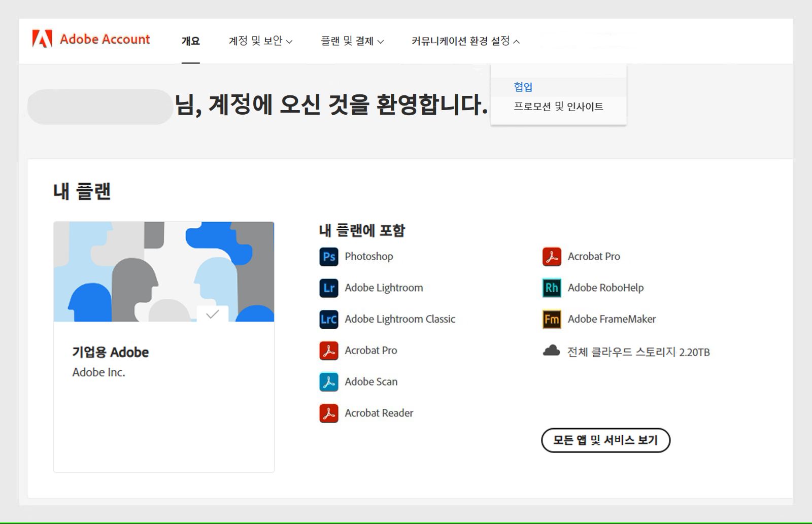Click the checkmark on the plan card
Screen dimensions: 812x524
pos(213,314)
